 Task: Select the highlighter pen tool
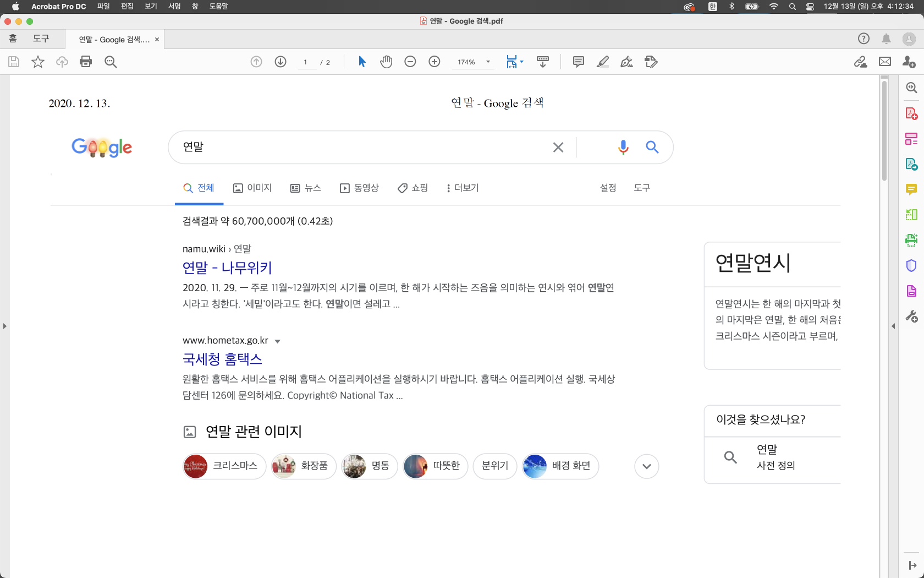(x=603, y=62)
